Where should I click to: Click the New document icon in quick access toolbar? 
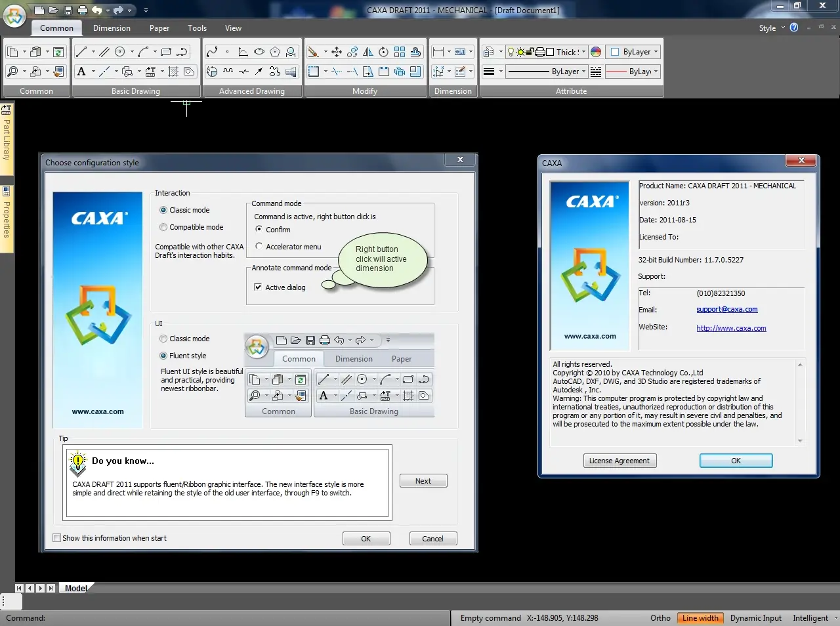[x=39, y=10]
